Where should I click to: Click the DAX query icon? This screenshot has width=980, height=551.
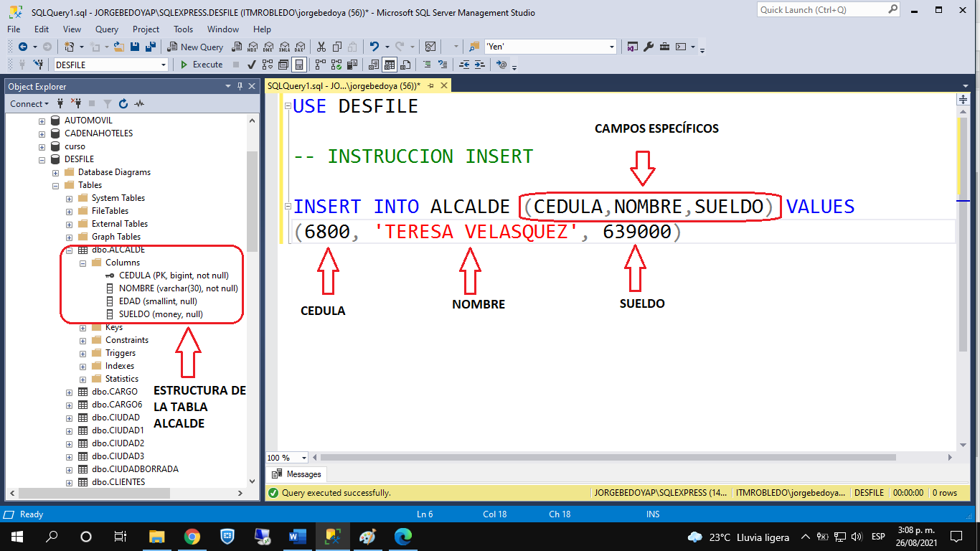[300, 47]
